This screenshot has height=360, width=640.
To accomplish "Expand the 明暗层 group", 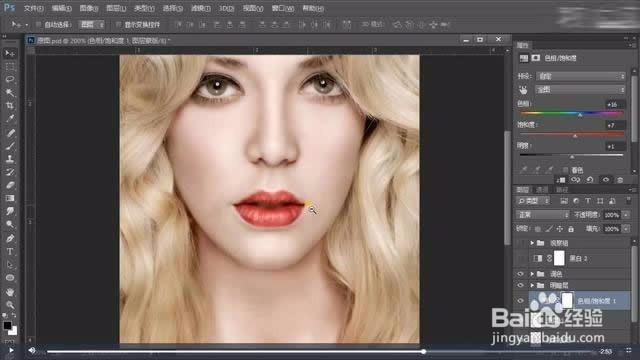I will click(532, 285).
